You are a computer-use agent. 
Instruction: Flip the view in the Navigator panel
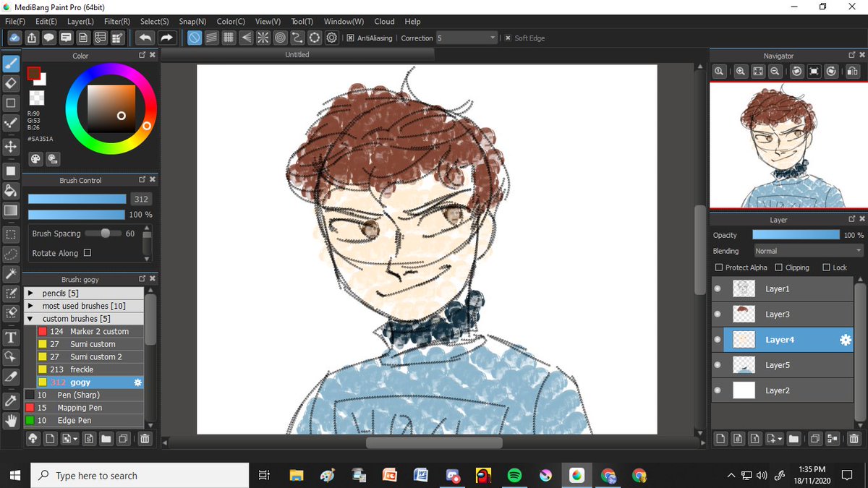click(x=853, y=71)
